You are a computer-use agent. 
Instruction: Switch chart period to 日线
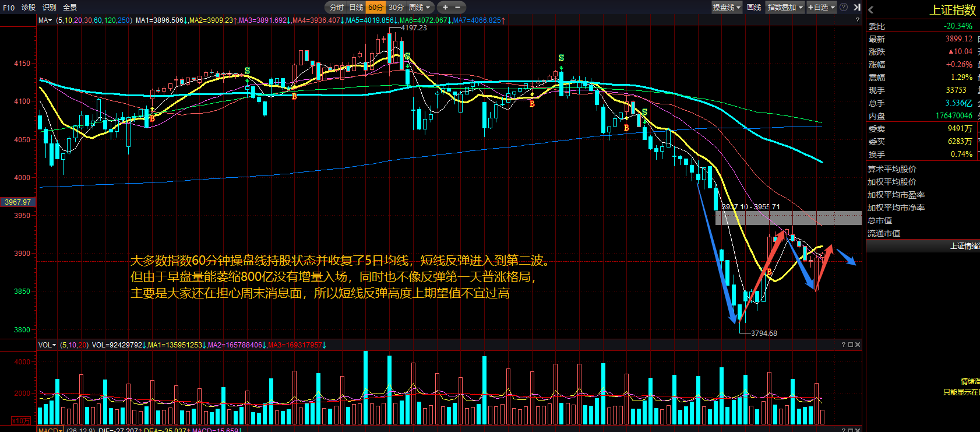pos(356,8)
